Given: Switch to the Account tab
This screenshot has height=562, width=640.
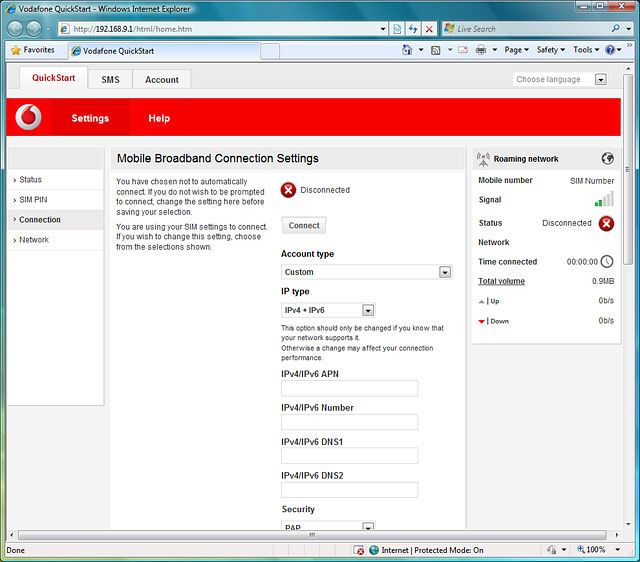Looking at the screenshot, I should 162,80.
